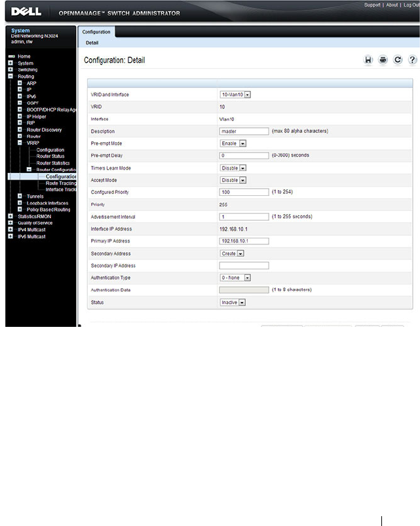Viewport: 420px width, 526px height.
Task: Open Route Tracking tree item
Action: [x=61, y=183]
